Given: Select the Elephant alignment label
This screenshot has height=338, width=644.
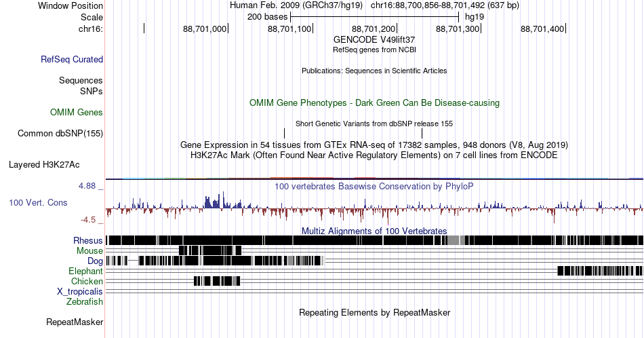Looking at the screenshot, I should 86,271.
